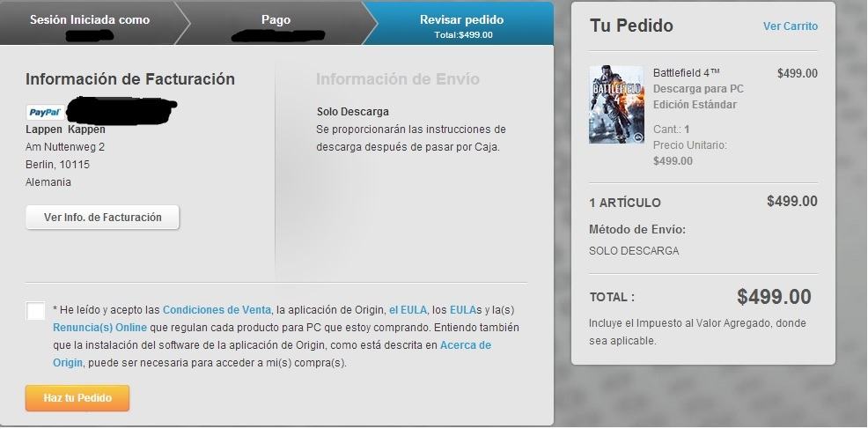Click the Ver Info. de Facturación button
The height and width of the screenshot is (429, 868).
coord(102,218)
